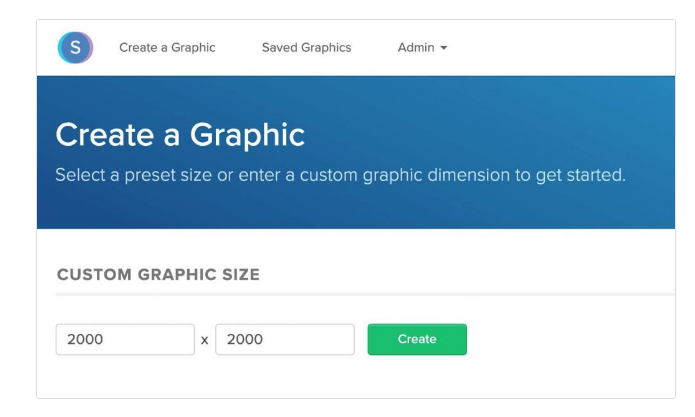Go to Saved Graphics page
Screen dimensions: 695x417
(x=306, y=47)
